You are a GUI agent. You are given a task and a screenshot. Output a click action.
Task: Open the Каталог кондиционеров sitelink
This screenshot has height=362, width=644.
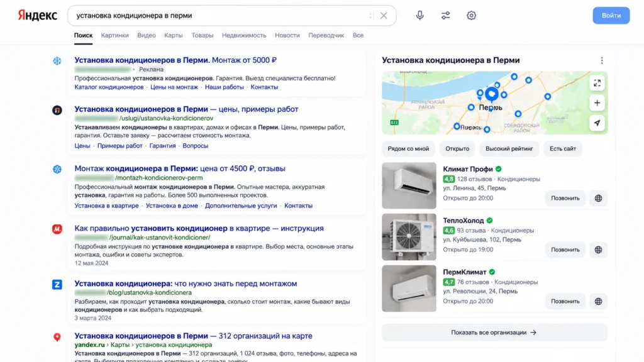[x=109, y=87]
